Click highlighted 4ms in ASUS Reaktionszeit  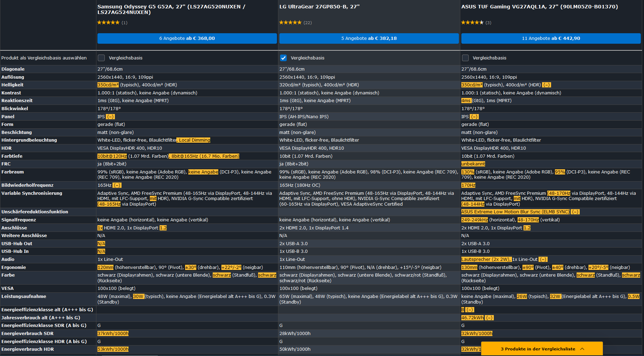coord(466,101)
